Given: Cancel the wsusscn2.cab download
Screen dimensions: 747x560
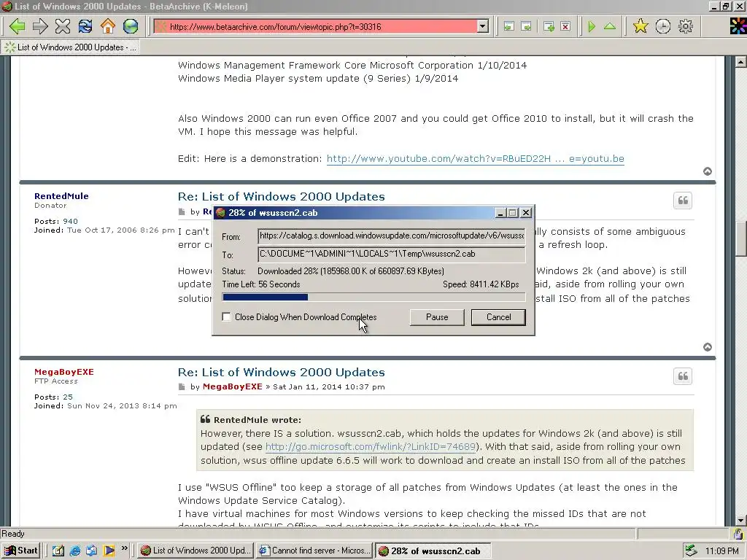Looking at the screenshot, I should click(498, 317).
